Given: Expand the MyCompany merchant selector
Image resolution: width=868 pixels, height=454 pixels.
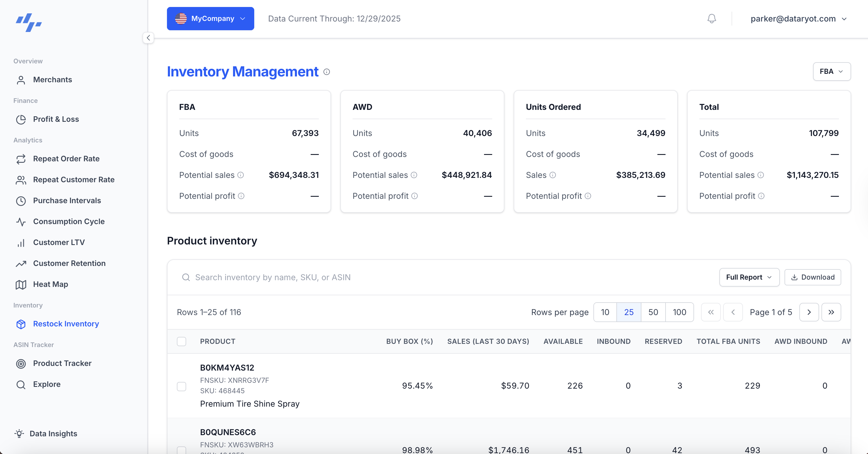Looking at the screenshot, I should [x=210, y=19].
